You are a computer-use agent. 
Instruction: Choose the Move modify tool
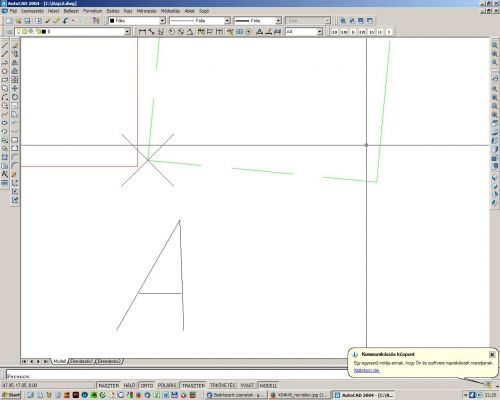[15, 88]
